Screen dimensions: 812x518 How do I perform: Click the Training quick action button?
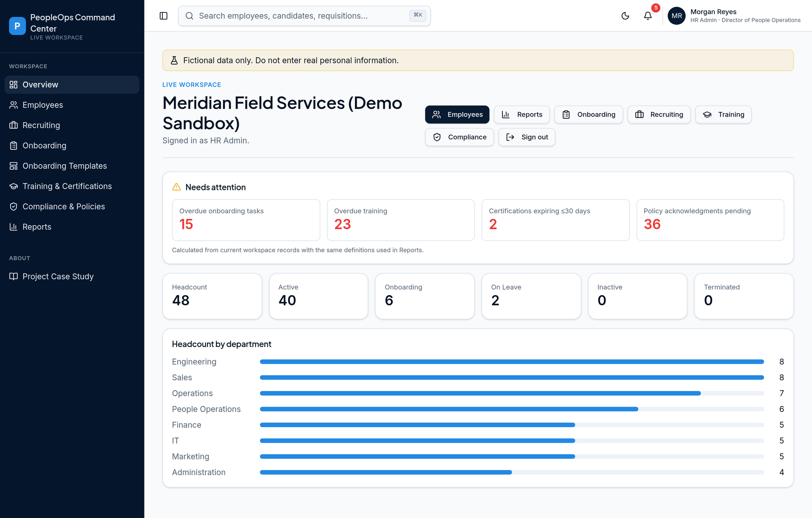tap(723, 115)
